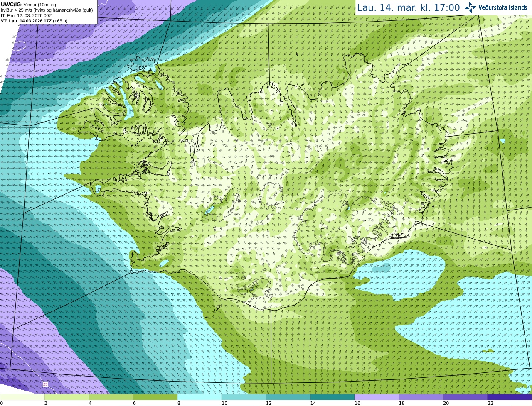Select the 'Lau. 14. mar. kl. 17:00' timestamp
Image resolution: width=532 pixels, height=406 pixels.
pyautogui.click(x=409, y=7)
